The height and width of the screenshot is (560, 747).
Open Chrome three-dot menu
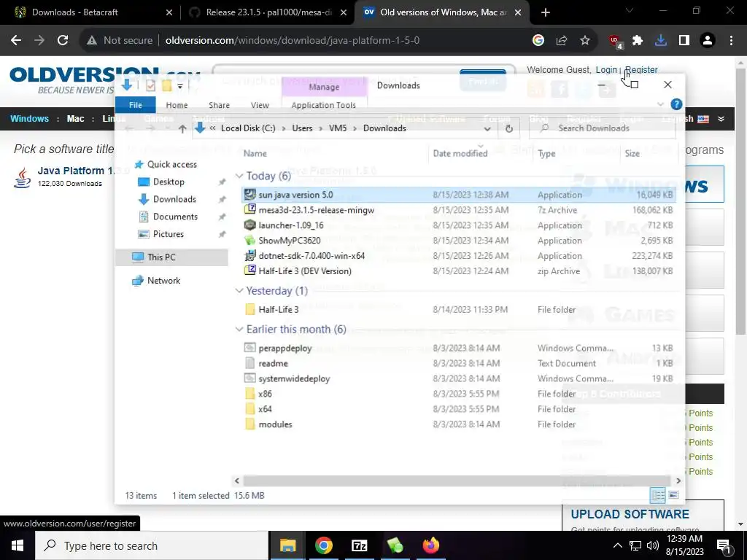(x=731, y=41)
